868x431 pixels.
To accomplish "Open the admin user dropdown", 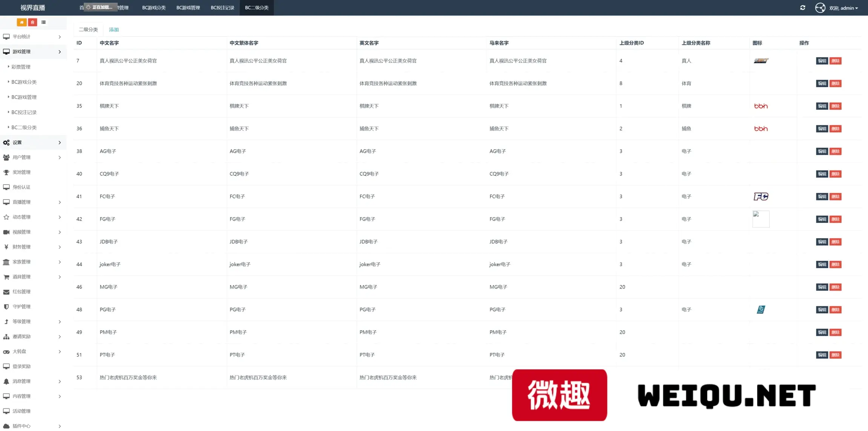I will coord(843,8).
